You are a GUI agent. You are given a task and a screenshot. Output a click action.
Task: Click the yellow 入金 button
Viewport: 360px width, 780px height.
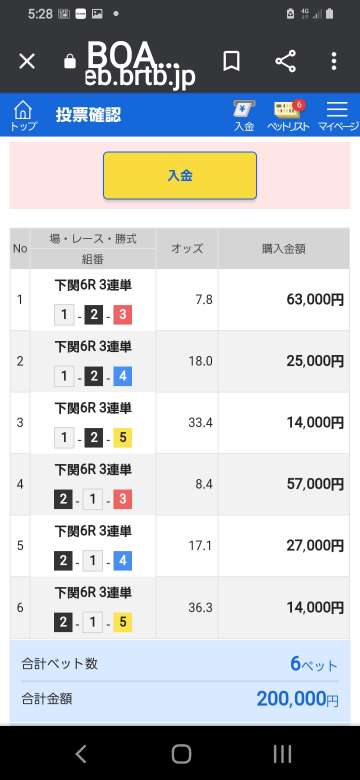tap(180, 176)
